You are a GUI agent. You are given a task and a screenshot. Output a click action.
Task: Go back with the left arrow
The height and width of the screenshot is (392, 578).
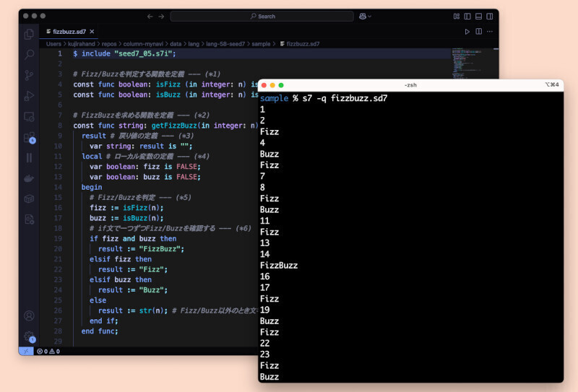tap(150, 16)
